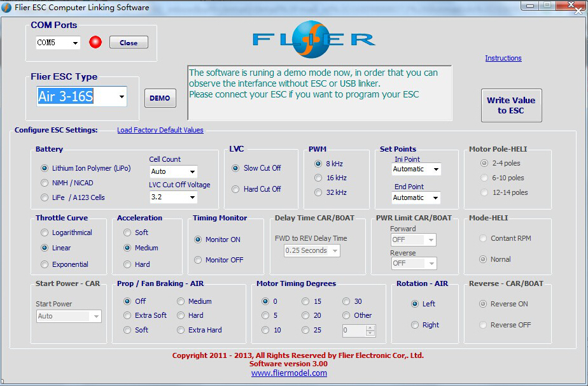This screenshot has height=386, width=588.
Task: Click the app icon in title bar
Action: click(x=7, y=8)
